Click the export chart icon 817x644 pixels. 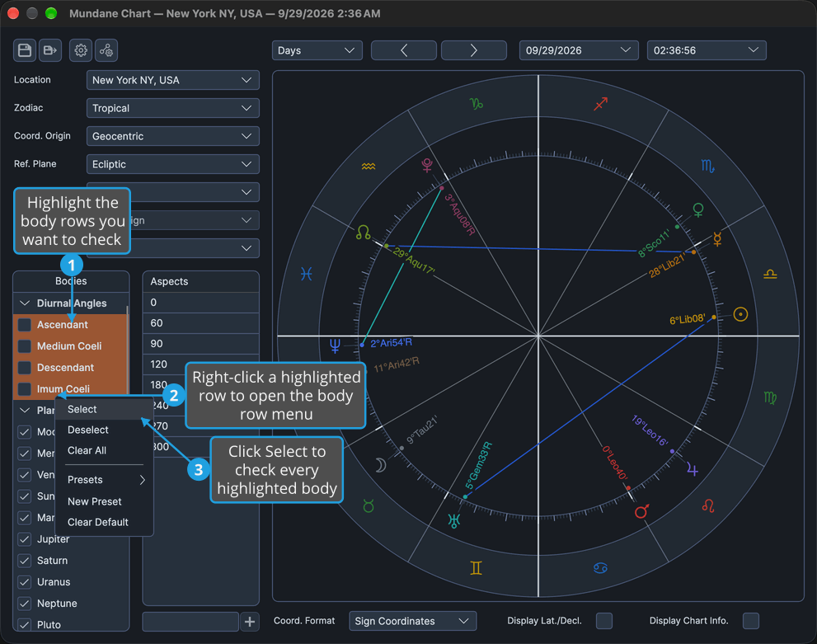(50, 50)
